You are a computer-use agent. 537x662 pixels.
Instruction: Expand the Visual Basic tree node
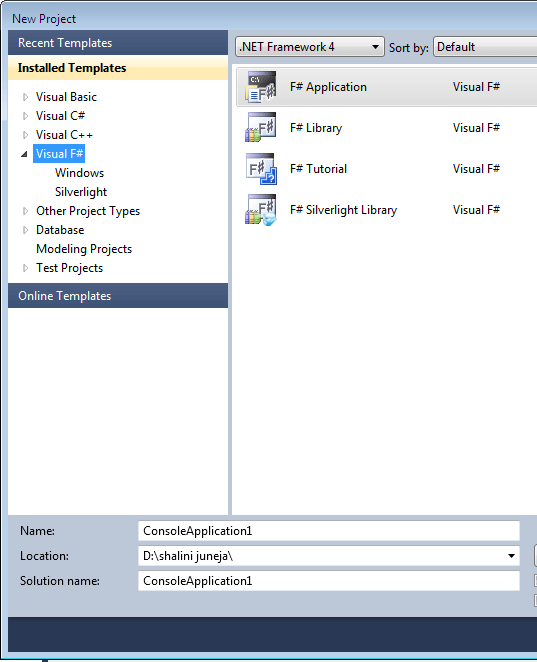pos(25,97)
